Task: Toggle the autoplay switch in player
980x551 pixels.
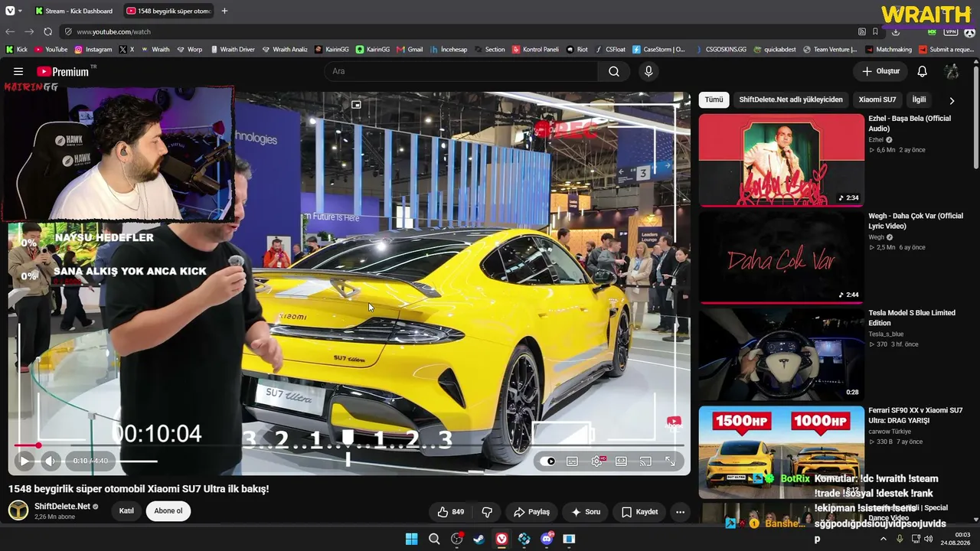Action: [547, 461]
